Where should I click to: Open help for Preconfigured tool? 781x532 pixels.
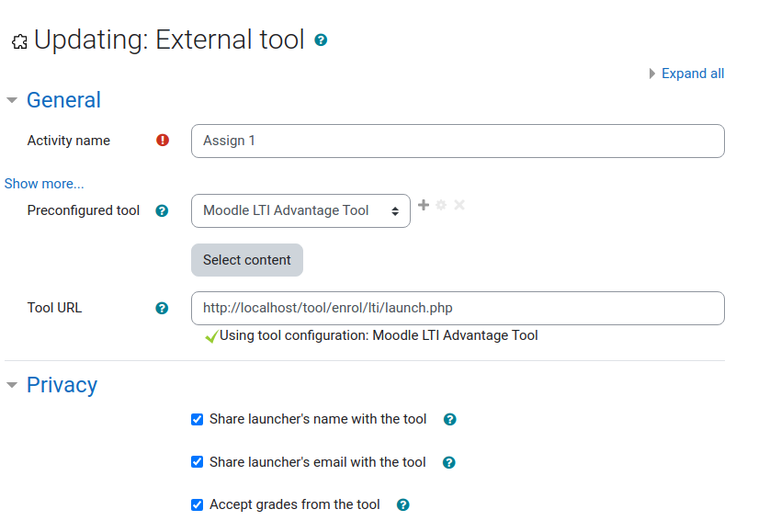pos(162,210)
